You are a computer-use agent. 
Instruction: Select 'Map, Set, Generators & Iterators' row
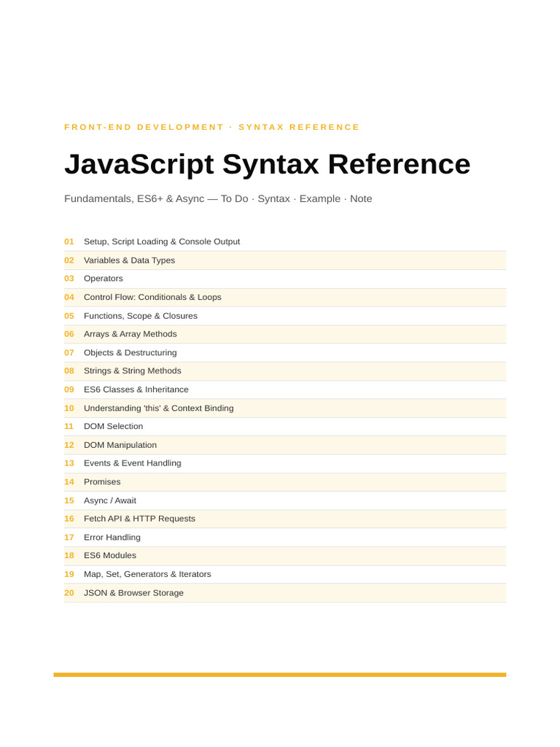pos(285,575)
